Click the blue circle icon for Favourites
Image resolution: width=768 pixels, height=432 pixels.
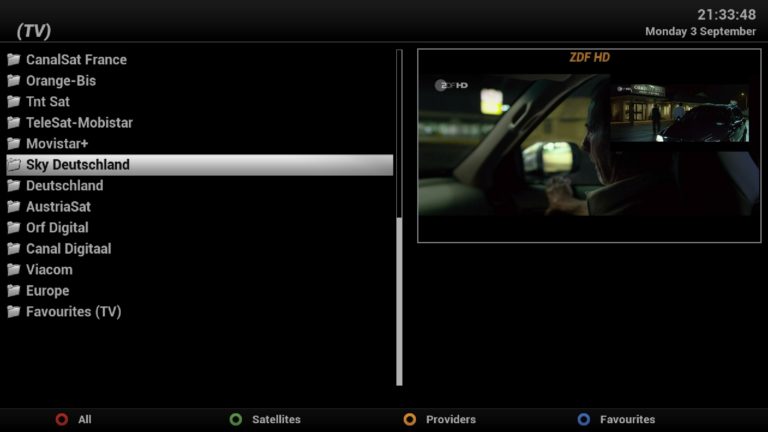[x=584, y=420]
